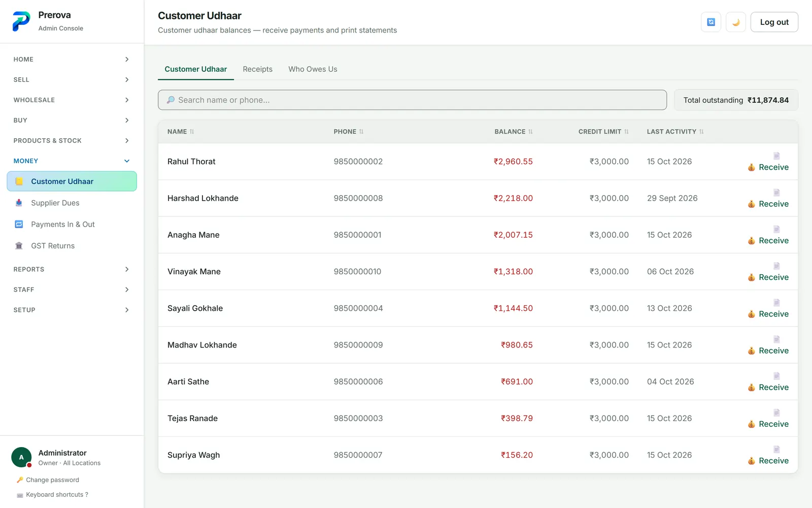
Task: Click Receive for Harshad Lokhande
Action: point(768,204)
